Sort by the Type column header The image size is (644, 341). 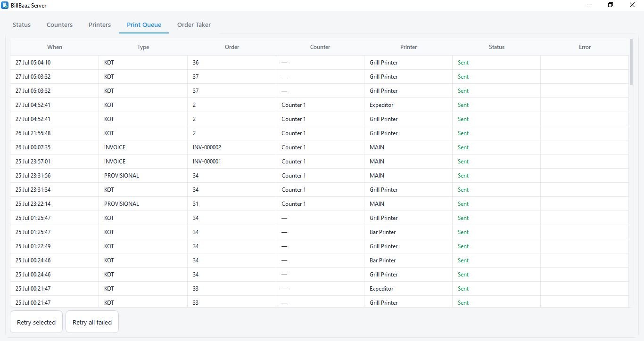point(143,47)
